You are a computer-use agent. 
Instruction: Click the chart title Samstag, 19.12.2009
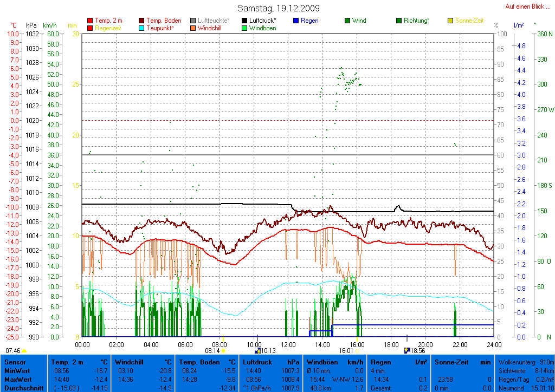pyautogui.click(x=279, y=8)
